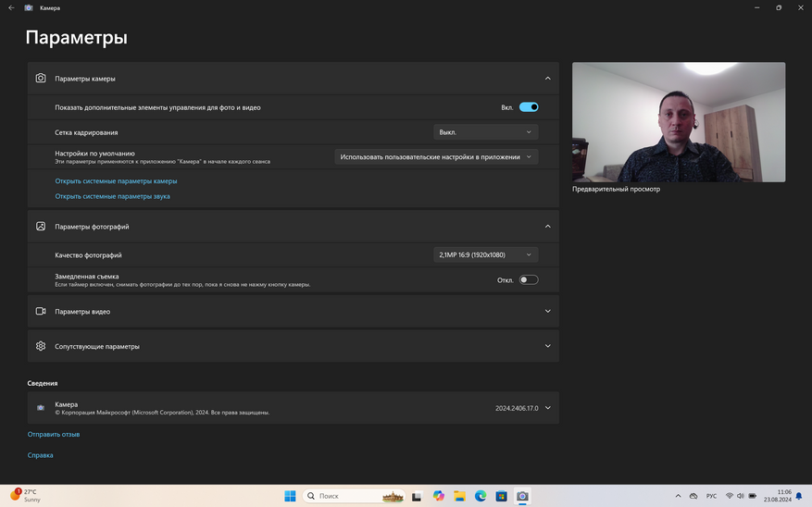Open the default settings dropdown
This screenshot has height=507, width=812.
tap(436, 157)
